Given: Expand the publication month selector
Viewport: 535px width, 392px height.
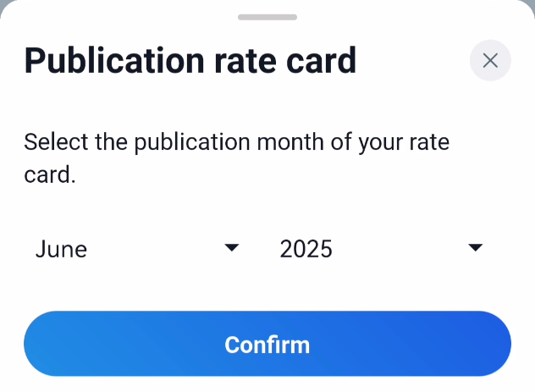Looking at the screenshot, I should (137, 248).
